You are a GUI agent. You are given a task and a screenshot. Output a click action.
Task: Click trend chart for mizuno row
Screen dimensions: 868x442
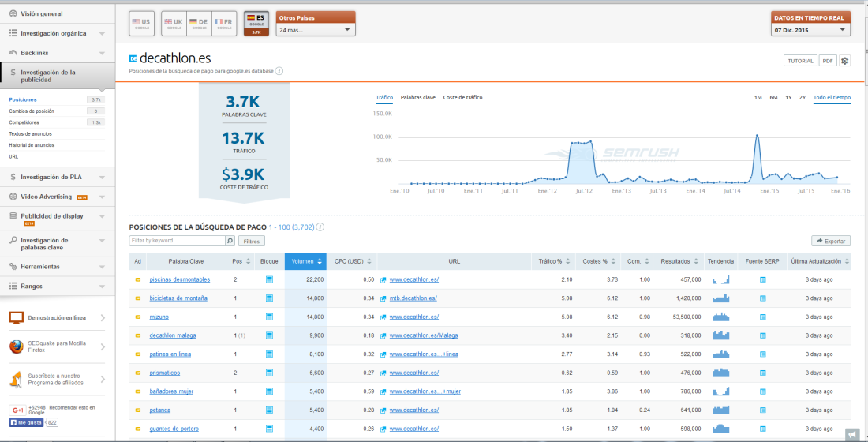coord(720,317)
